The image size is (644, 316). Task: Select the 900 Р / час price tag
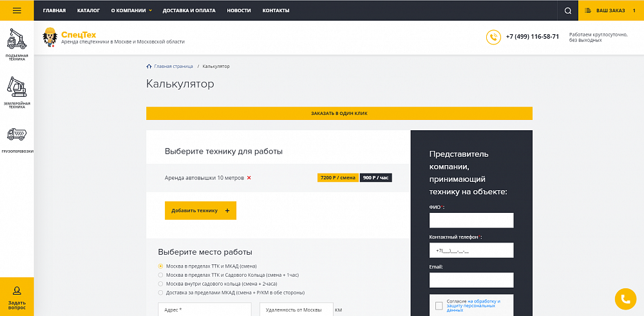376,178
